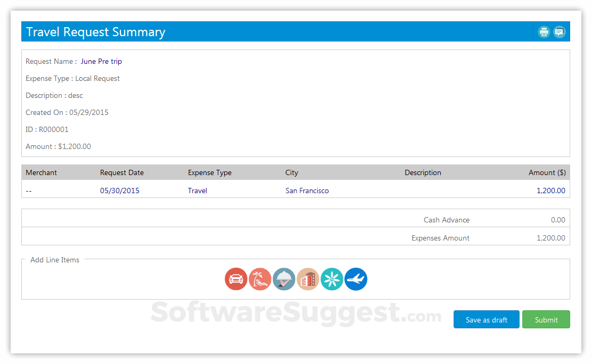Image resolution: width=592 pixels, height=364 pixels.
Task: Open the San Francisco city link
Action: tap(307, 191)
